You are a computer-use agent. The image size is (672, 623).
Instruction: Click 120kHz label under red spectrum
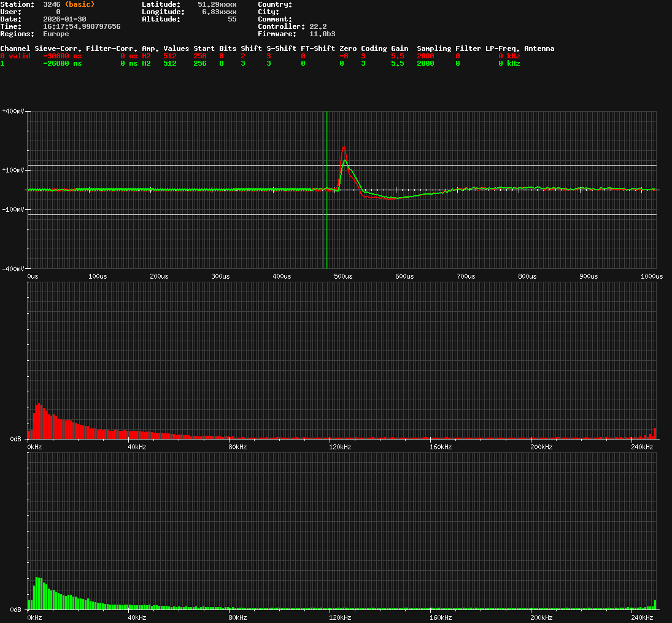click(339, 447)
